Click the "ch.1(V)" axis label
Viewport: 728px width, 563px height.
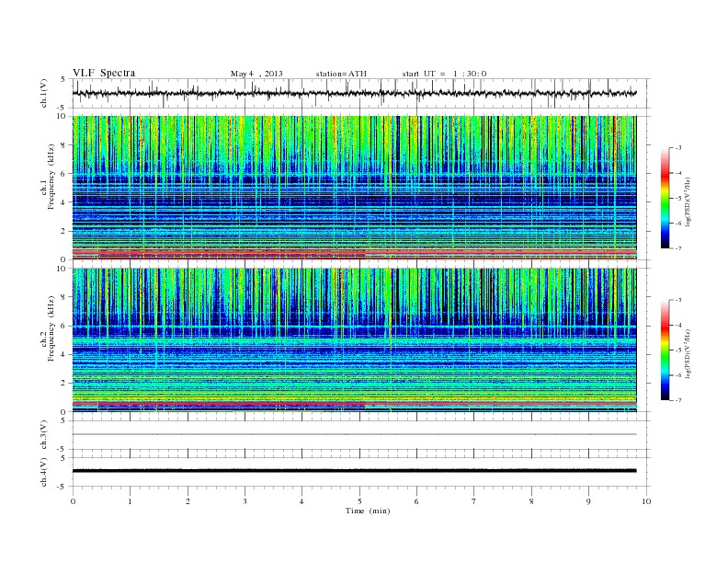coord(44,93)
